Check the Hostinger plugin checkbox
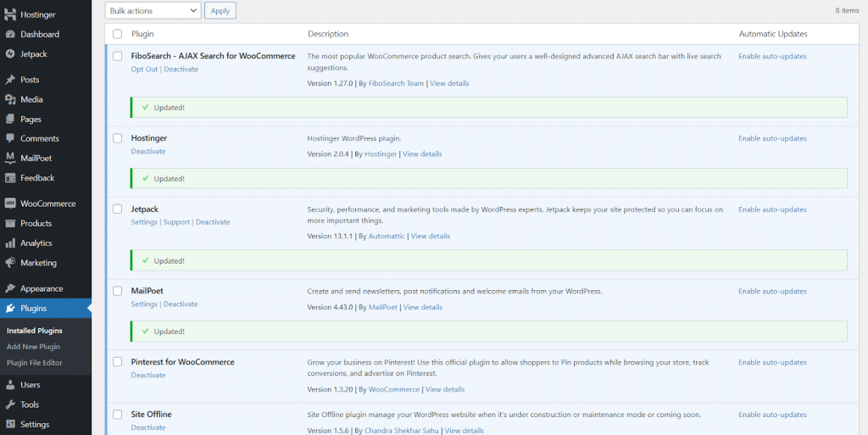This screenshot has height=435, width=868. tap(117, 138)
